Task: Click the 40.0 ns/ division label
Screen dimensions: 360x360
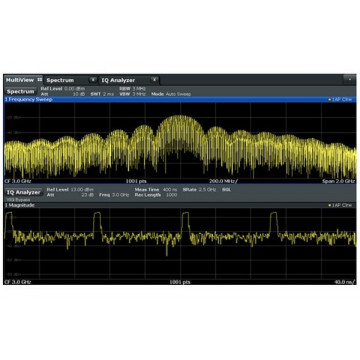Action: [x=345, y=282]
